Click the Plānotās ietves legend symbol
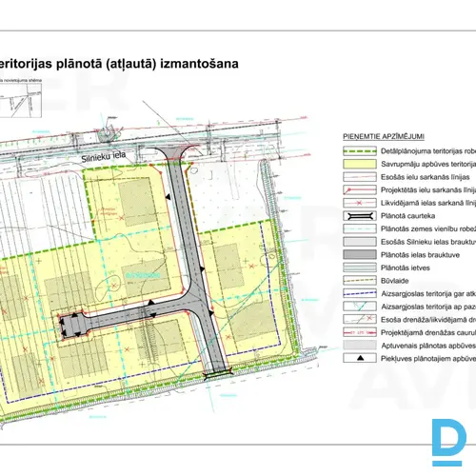The image size is (476, 476). click(x=360, y=268)
